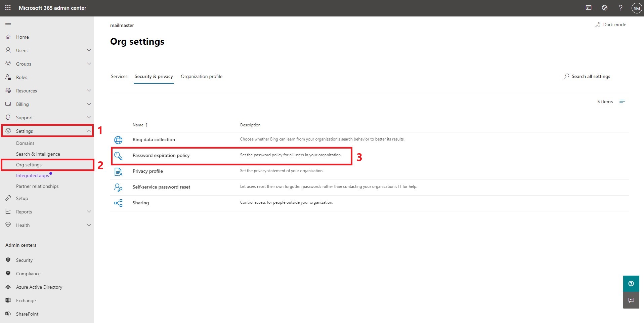Click the Password expiration policy key icon
Screen dimensions: 644x323
point(118,156)
